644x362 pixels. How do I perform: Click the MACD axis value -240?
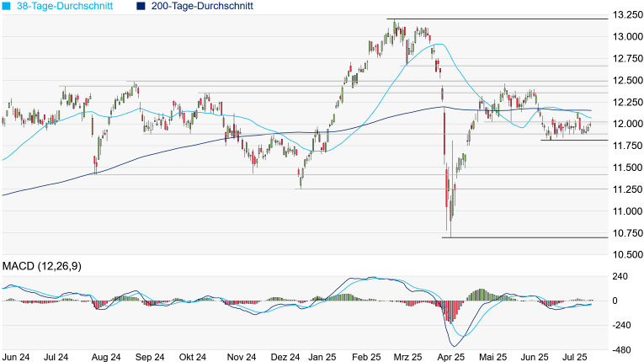[621, 326]
